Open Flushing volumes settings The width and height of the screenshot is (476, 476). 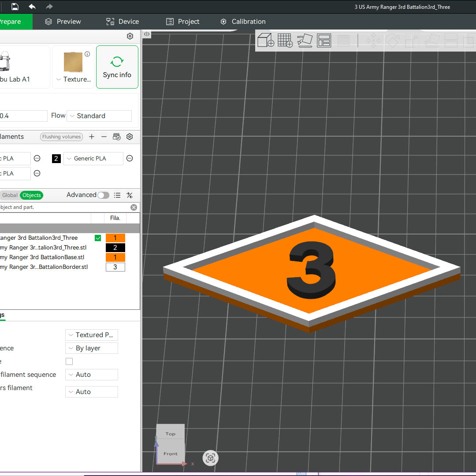coord(61,137)
